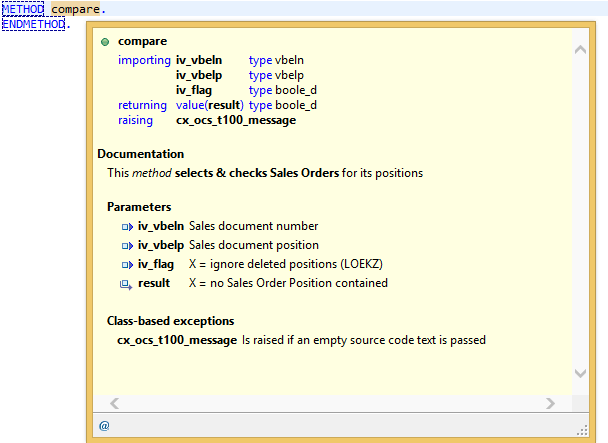Click cx_ocs_t100_message in the raising line
Image resolution: width=608 pixels, height=443 pixels.
click(235, 120)
